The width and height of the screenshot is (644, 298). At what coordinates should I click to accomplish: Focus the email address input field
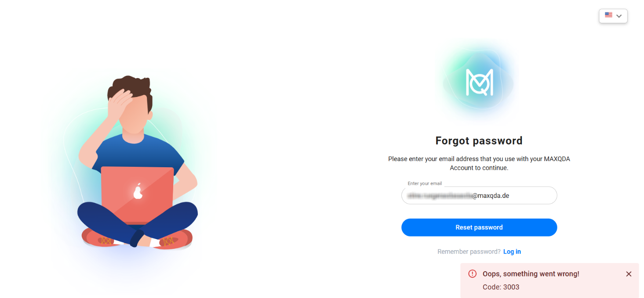coord(479,195)
